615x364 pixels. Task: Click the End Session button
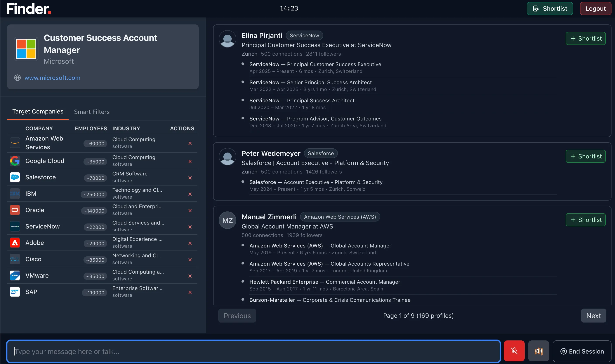point(582,351)
